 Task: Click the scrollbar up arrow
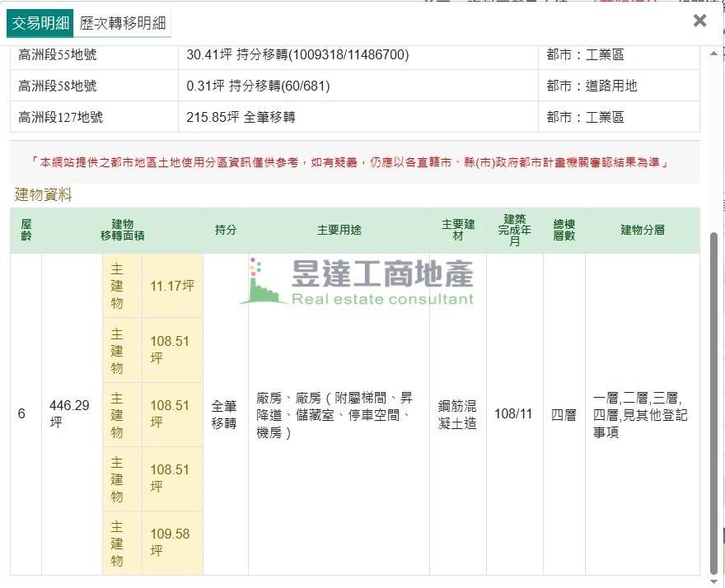[713, 54]
